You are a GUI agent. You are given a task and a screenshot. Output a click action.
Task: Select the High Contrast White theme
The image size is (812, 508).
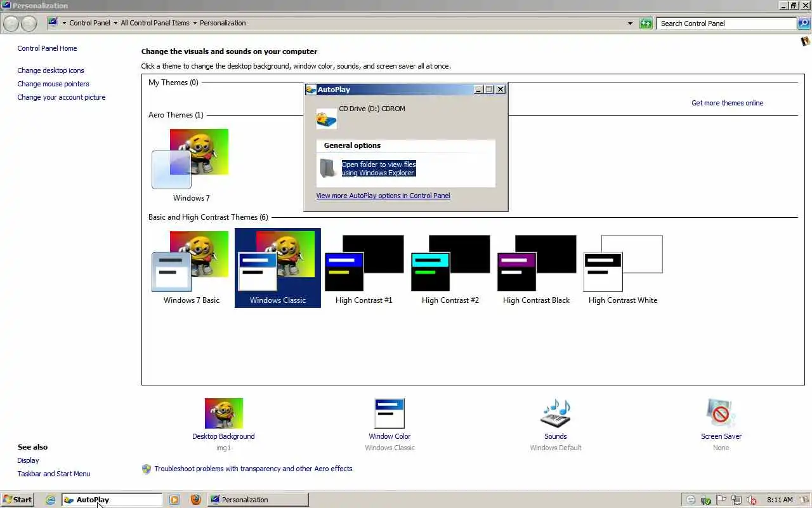click(x=623, y=267)
